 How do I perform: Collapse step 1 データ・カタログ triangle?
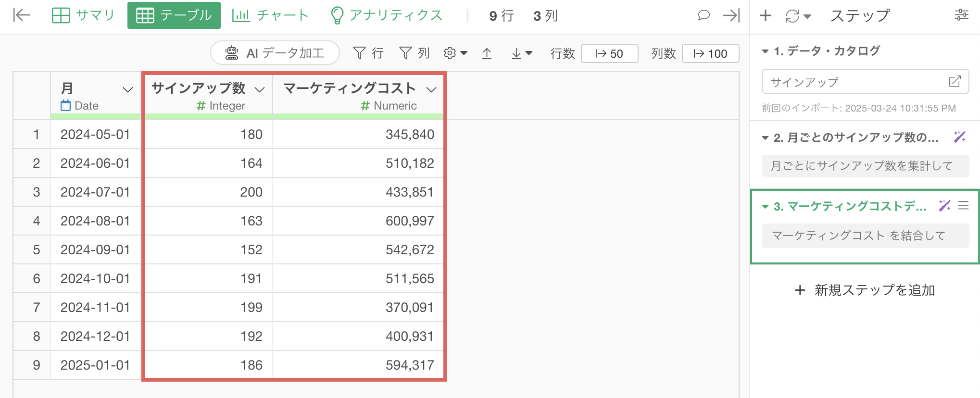pos(765,51)
